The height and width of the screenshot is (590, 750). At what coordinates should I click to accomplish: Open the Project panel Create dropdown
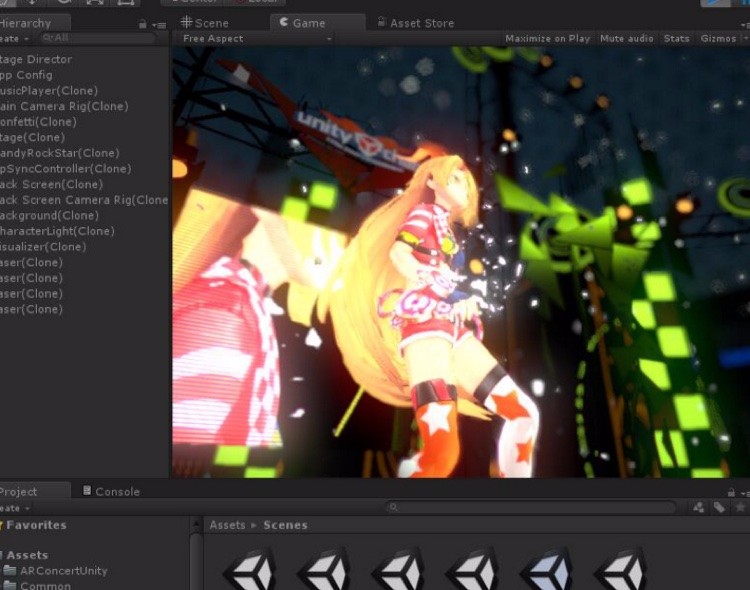[15, 508]
